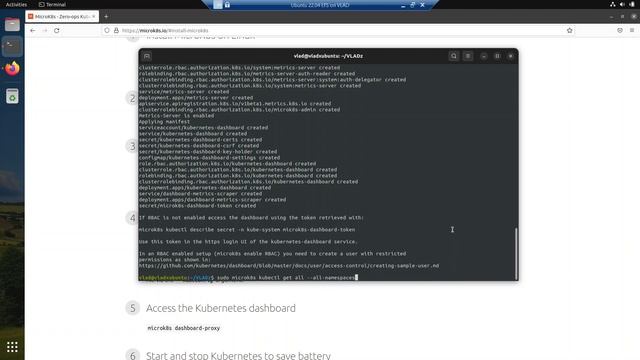640x360 pixels.
Task: Open the network status tray icon
Action: (x=613, y=4)
